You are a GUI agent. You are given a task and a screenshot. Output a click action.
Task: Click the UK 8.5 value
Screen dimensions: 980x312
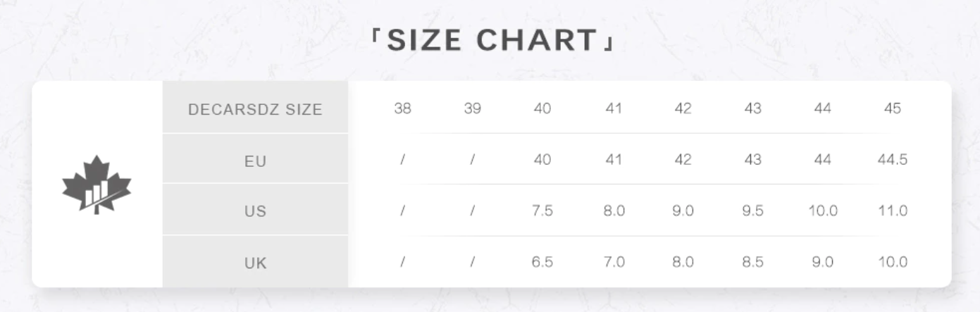752,262
